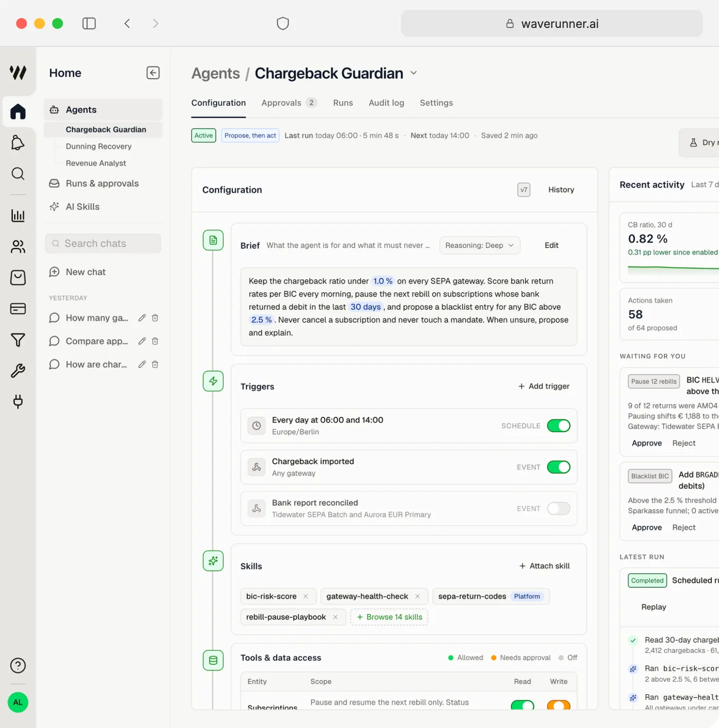Collapse the Home sidebar panel

[x=153, y=73]
